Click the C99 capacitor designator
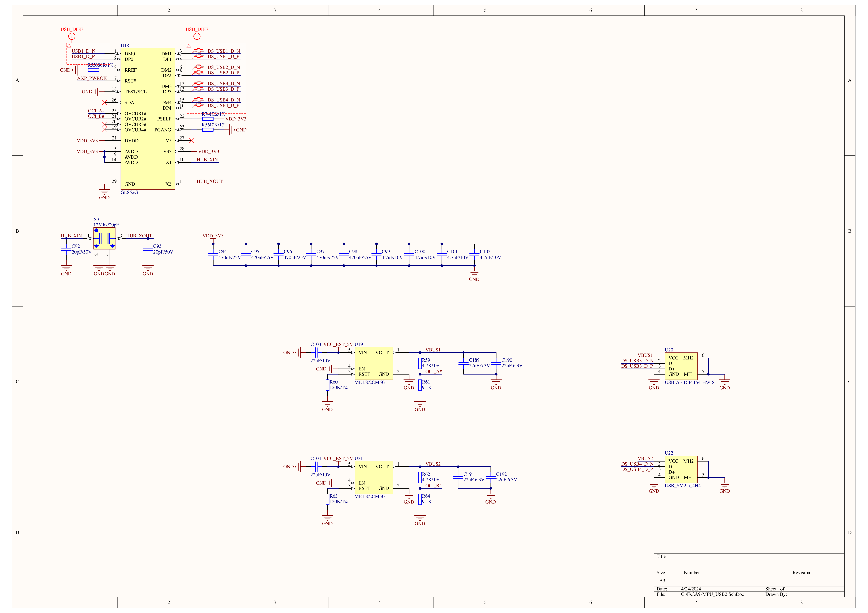This screenshot has width=868, height=613. click(x=386, y=252)
